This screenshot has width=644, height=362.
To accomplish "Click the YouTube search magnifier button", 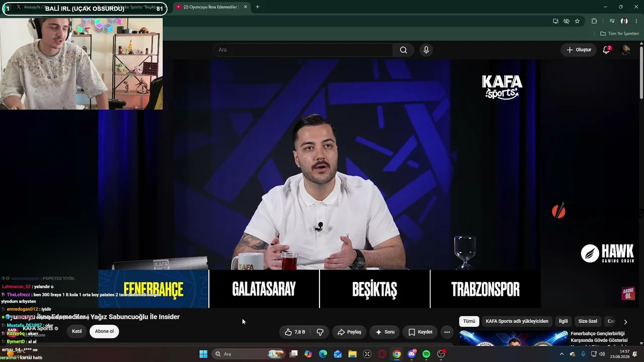I will coord(404,50).
